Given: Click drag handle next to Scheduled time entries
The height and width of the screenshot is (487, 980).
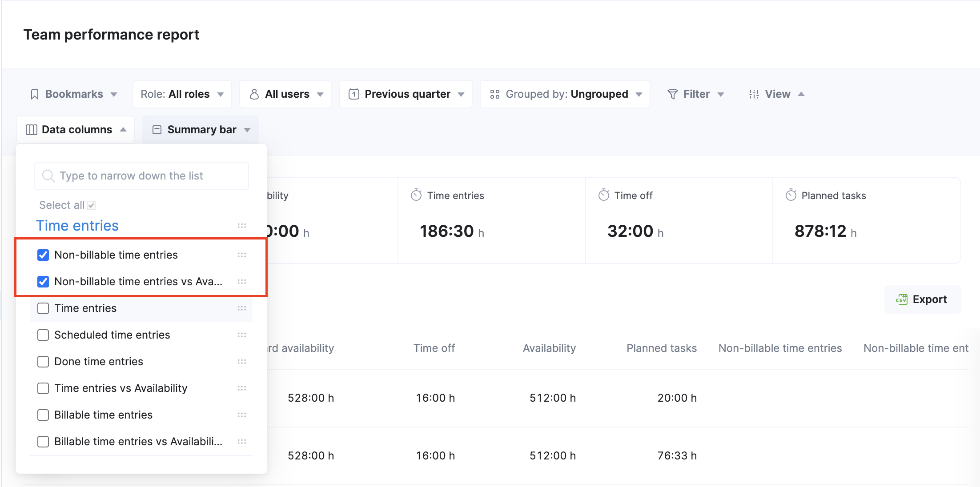Looking at the screenshot, I should pos(241,335).
